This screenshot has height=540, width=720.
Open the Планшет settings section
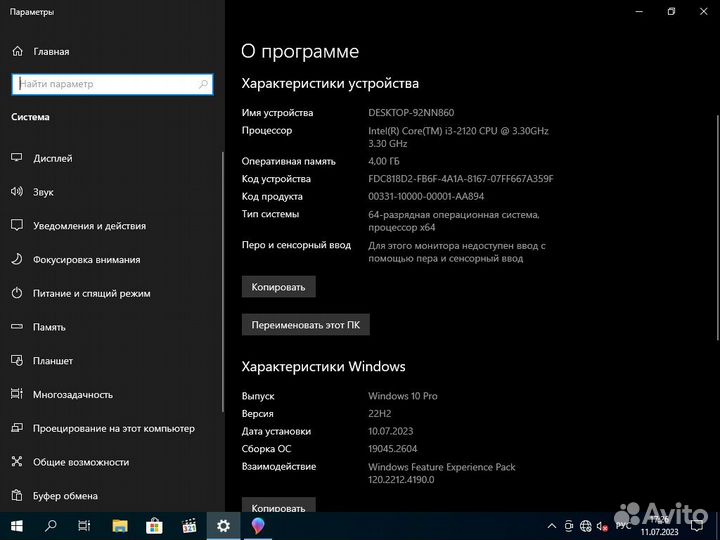pyautogui.click(x=42, y=361)
